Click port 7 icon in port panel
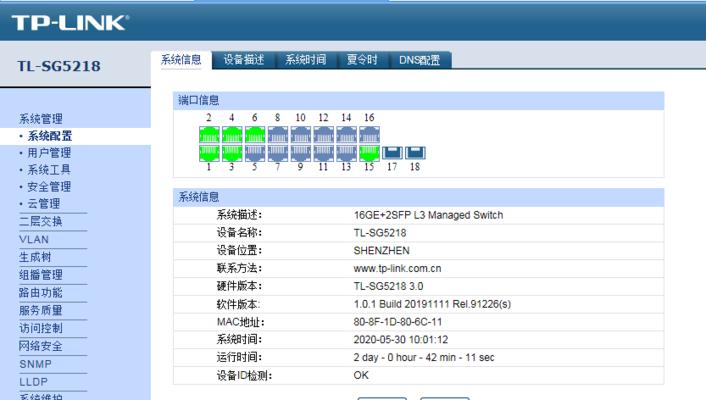Image resolution: width=706 pixels, height=400 pixels. [x=278, y=153]
